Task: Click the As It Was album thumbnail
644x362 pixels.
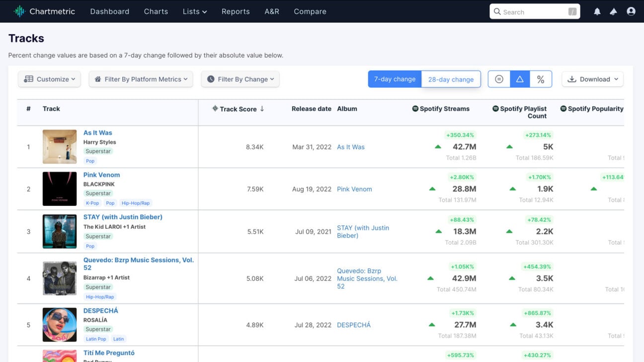Action: point(60,147)
